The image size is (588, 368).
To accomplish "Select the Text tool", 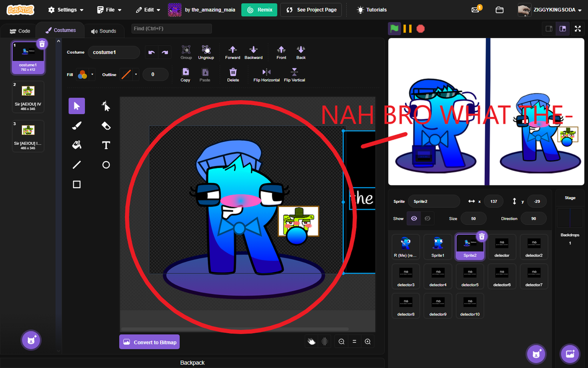I will tap(106, 145).
